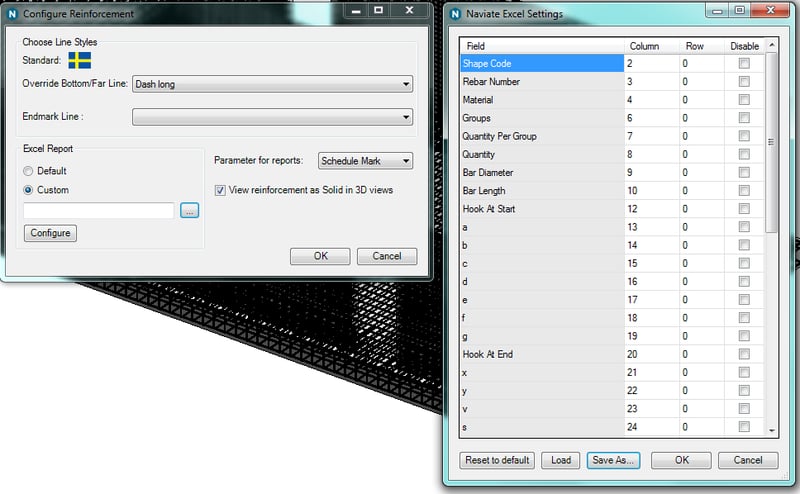Image resolution: width=800 pixels, height=494 pixels.
Task: Minimize the Naviate Excel Settings window
Action: [717, 10]
